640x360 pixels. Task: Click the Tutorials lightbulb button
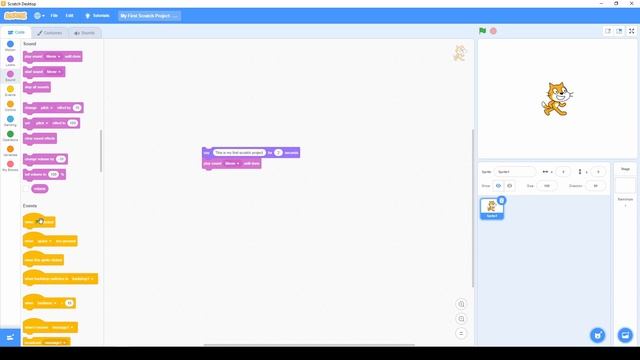[x=97, y=16]
